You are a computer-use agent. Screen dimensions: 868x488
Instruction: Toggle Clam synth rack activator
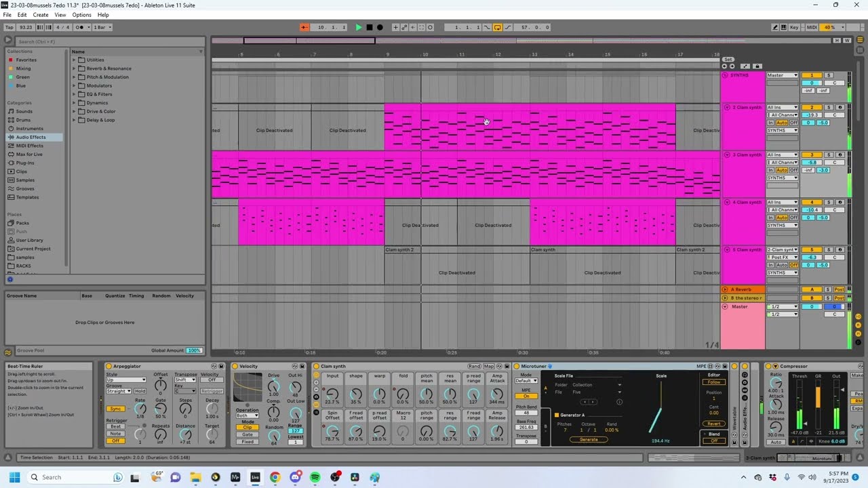tap(316, 366)
